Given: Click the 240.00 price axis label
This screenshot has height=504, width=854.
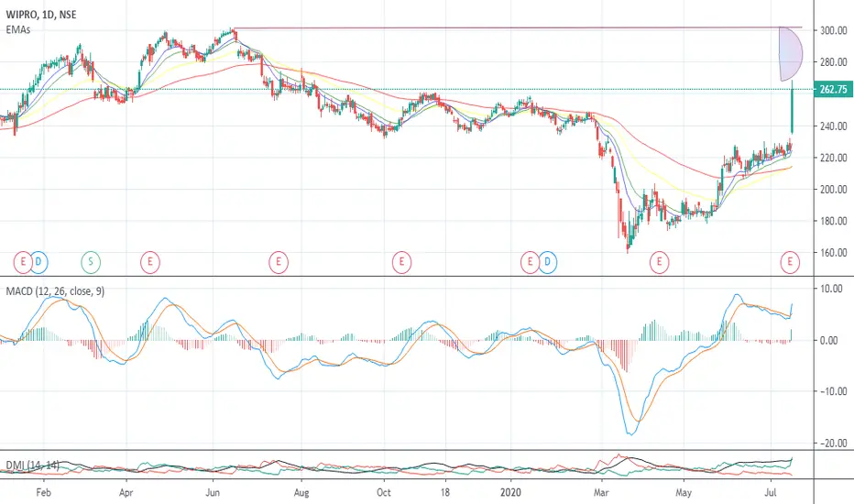Looking at the screenshot, I should [833, 126].
